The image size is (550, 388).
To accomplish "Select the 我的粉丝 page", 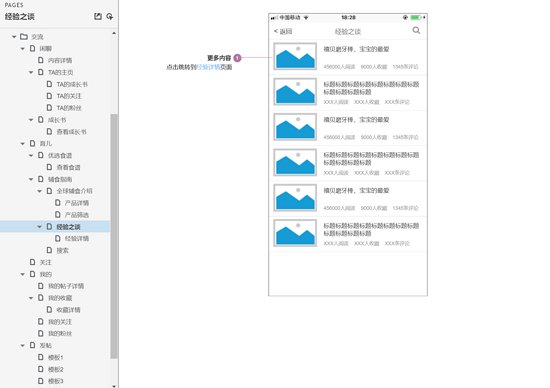I will click(60, 334).
